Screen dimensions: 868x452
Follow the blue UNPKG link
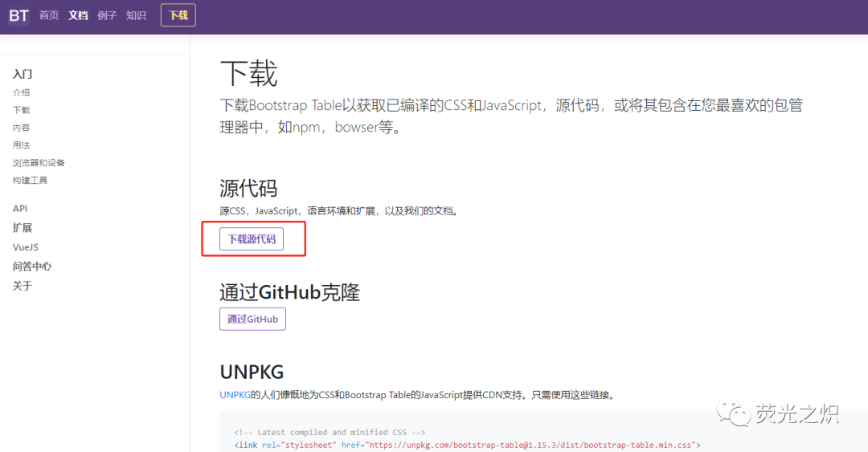[x=235, y=395]
